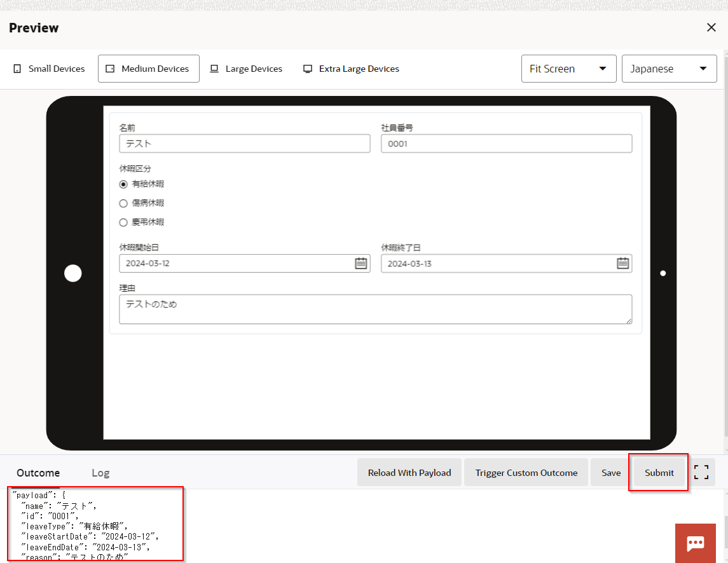728x563 pixels.
Task: Select the 有給休暇 radio button
Action: pyautogui.click(x=123, y=184)
